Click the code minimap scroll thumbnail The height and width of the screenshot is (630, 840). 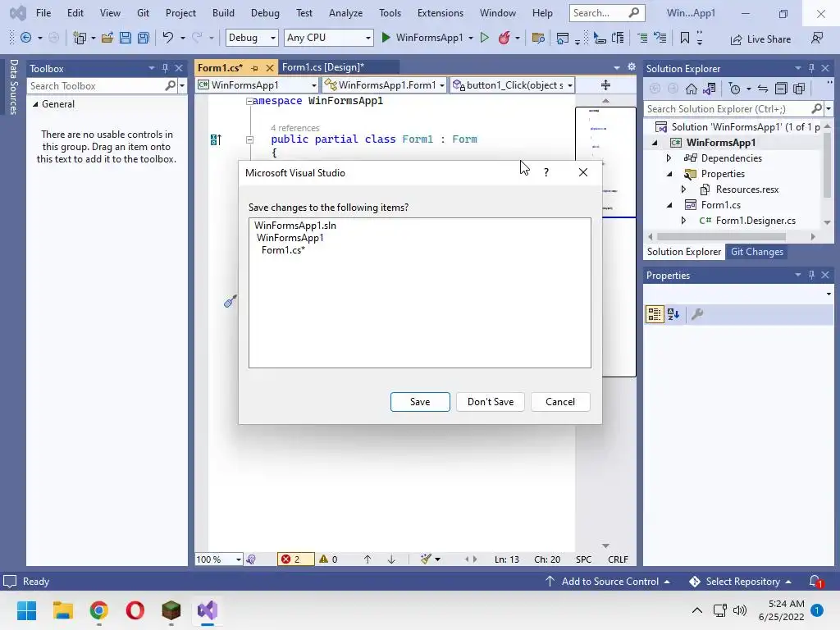[605, 242]
